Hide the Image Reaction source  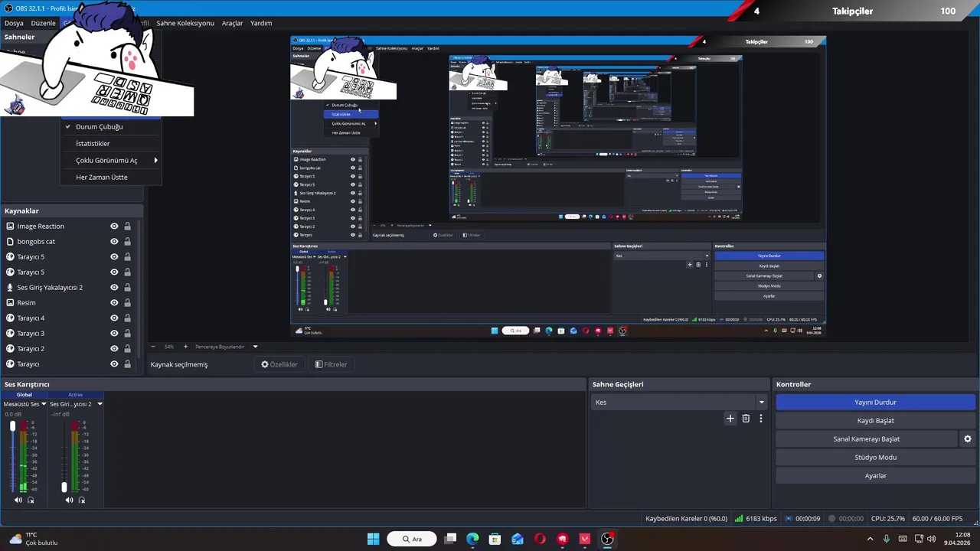(114, 227)
